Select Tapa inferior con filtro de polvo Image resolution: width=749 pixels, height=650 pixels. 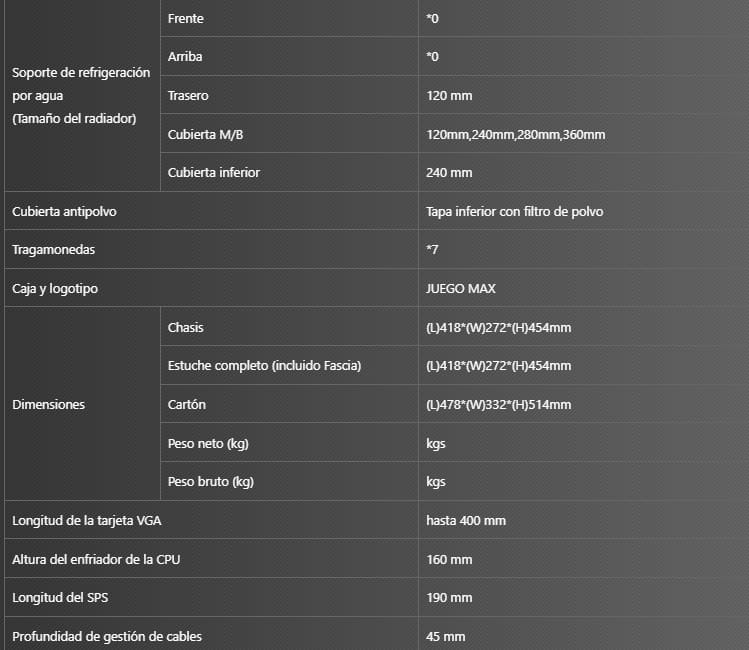pos(514,212)
